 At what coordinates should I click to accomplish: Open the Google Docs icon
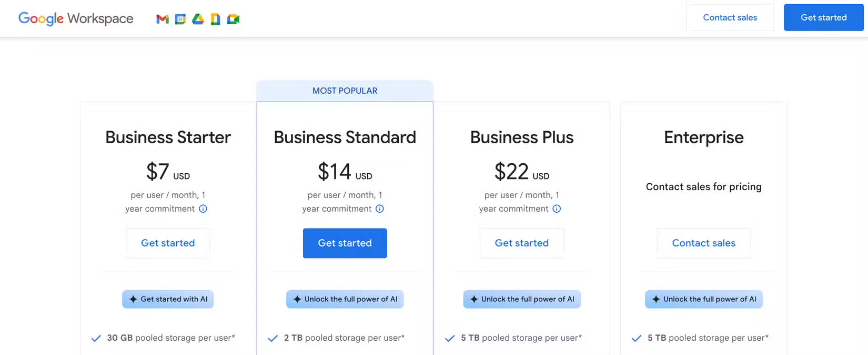click(x=216, y=19)
